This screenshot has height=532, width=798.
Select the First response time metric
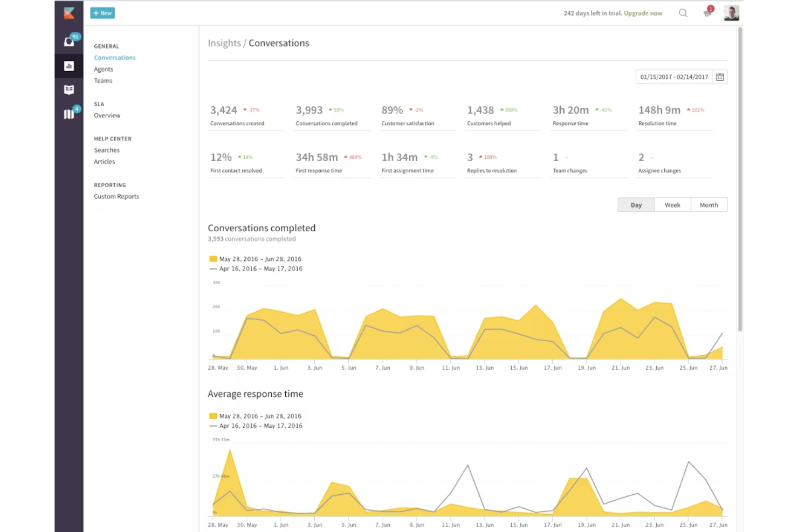click(x=332, y=163)
